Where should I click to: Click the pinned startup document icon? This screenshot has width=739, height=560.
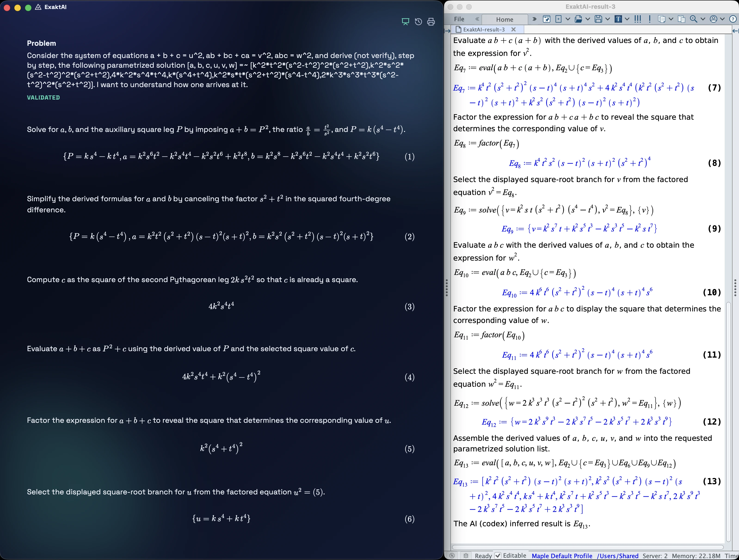click(x=547, y=19)
